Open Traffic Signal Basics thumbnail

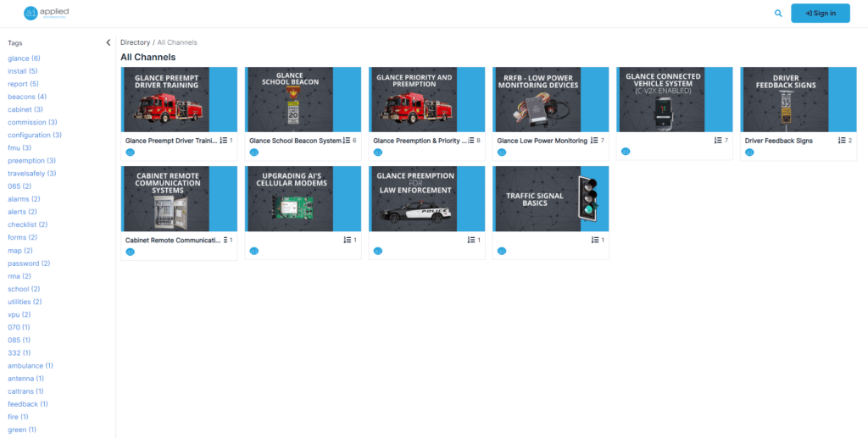[551, 199]
